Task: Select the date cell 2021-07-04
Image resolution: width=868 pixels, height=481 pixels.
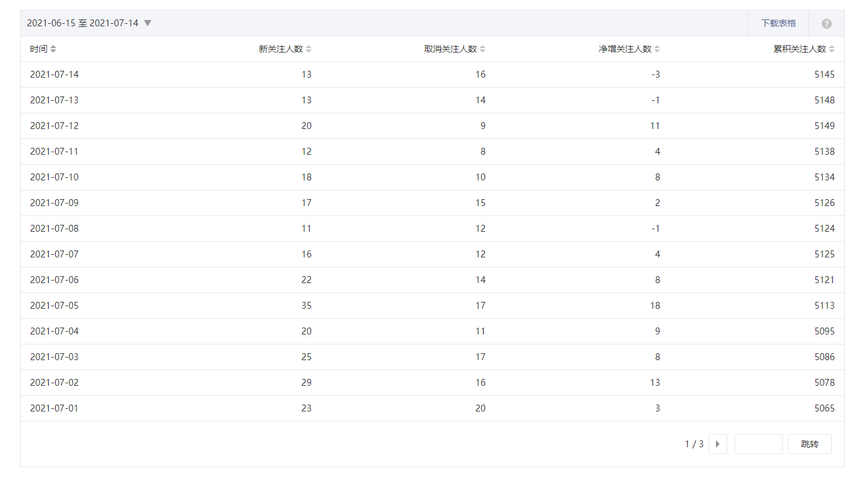Action: [x=54, y=331]
